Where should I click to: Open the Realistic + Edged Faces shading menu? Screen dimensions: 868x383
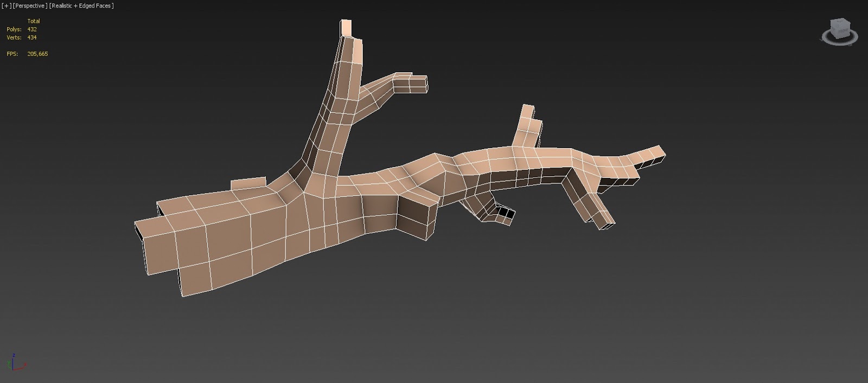click(x=81, y=5)
